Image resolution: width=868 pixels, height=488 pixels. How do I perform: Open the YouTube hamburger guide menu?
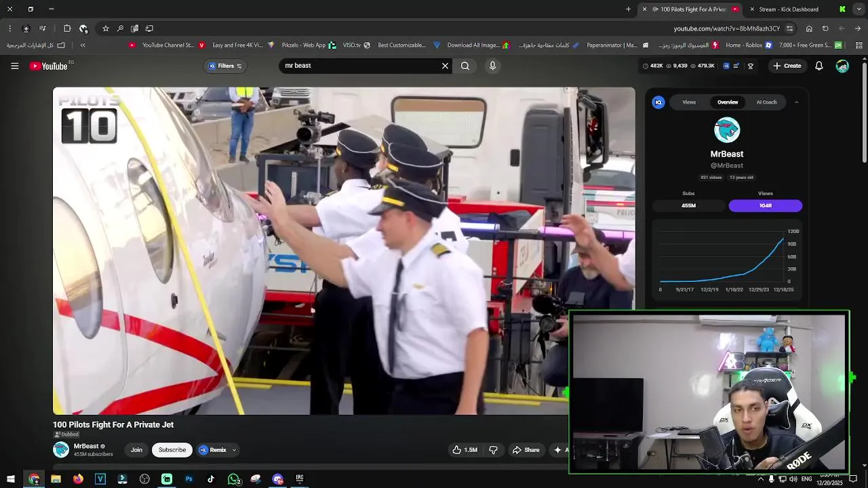point(14,66)
